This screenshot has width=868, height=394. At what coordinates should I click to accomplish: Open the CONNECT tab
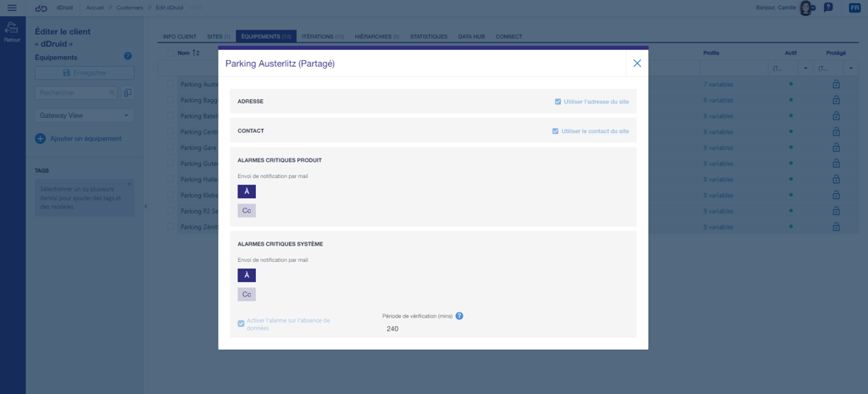(509, 36)
